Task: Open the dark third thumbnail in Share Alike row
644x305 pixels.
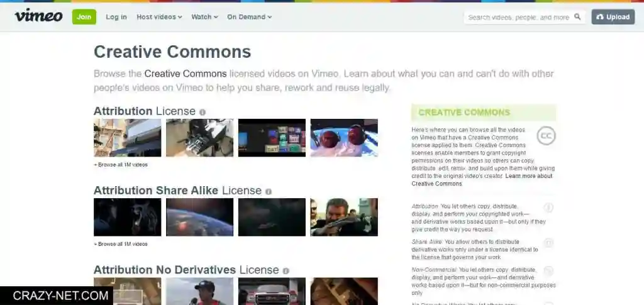Action: [272, 217]
